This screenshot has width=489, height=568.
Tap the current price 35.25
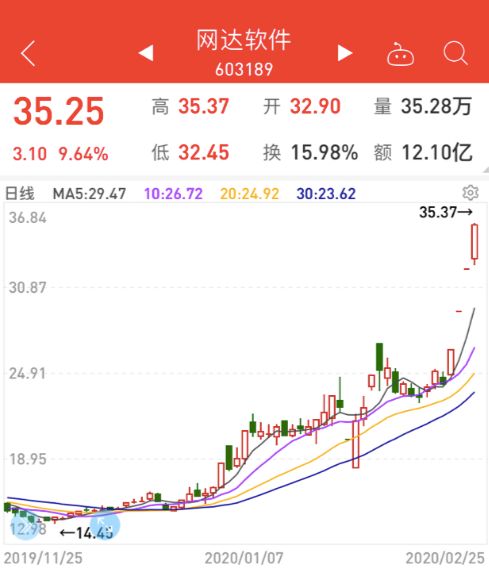(x=59, y=111)
